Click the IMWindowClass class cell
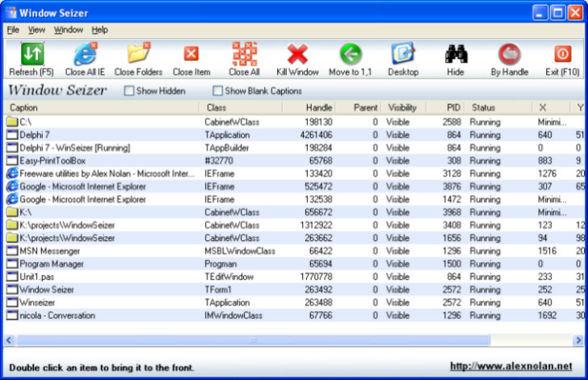Image resolution: width=588 pixels, height=380 pixels. tap(233, 315)
